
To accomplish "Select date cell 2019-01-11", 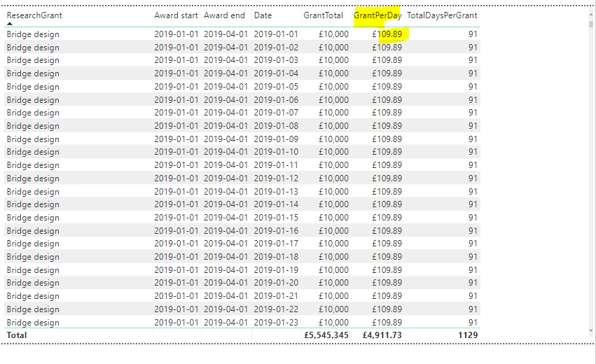I will coord(276,165).
